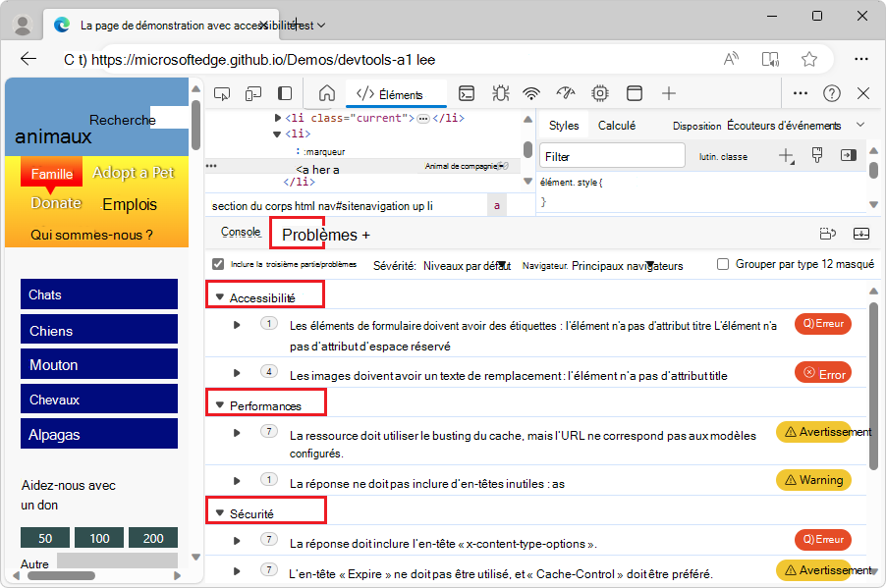Expand the form elements labels issue

237,325
